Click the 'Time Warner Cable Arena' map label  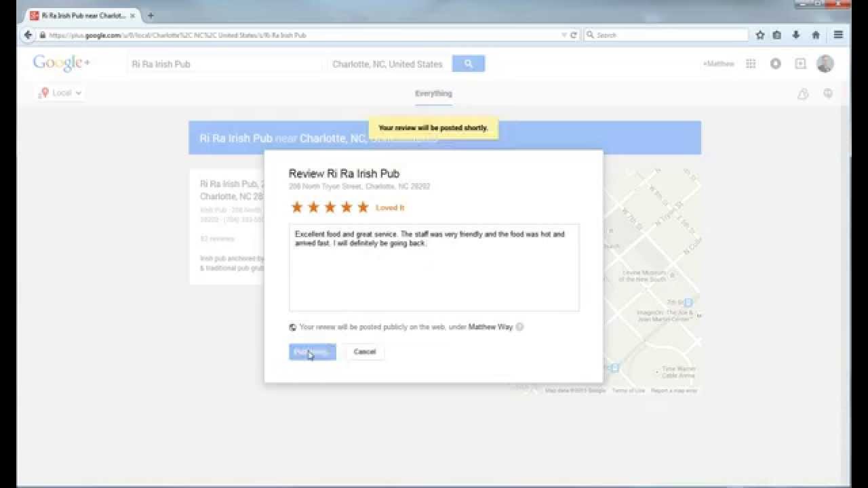pyautogui.click(x=678, y=372)
